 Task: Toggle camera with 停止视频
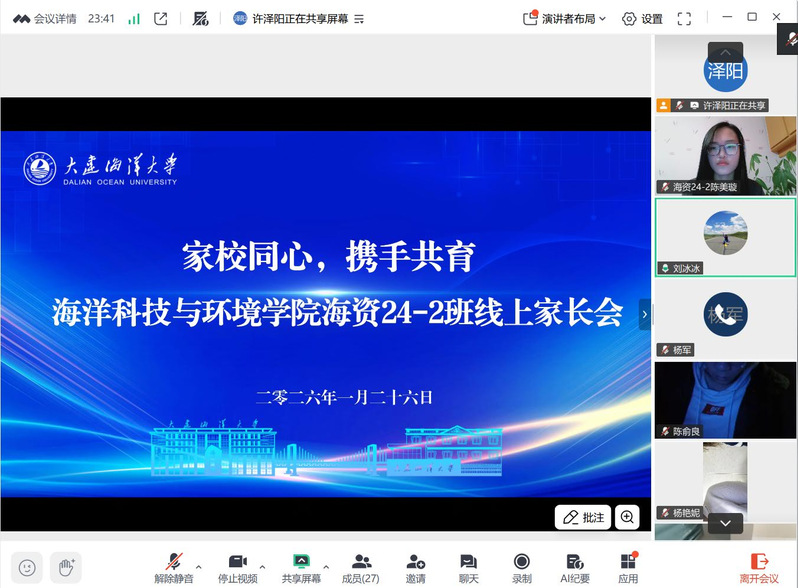click(x=238, y=567)
